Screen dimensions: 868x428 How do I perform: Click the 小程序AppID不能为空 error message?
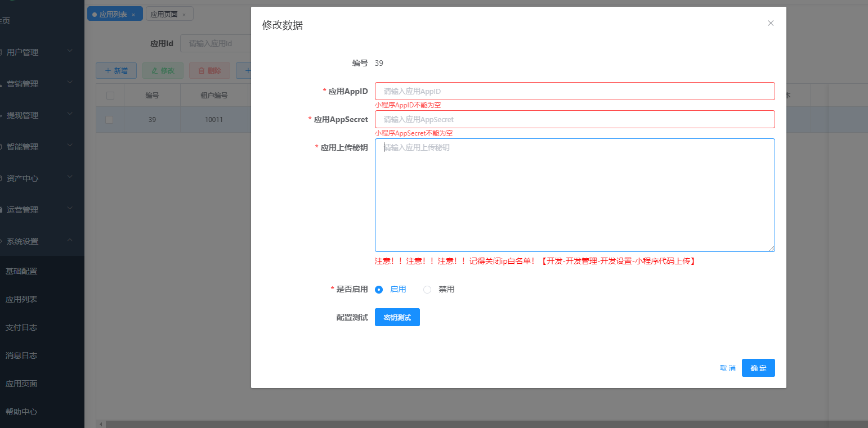click(x=408, y=105)
